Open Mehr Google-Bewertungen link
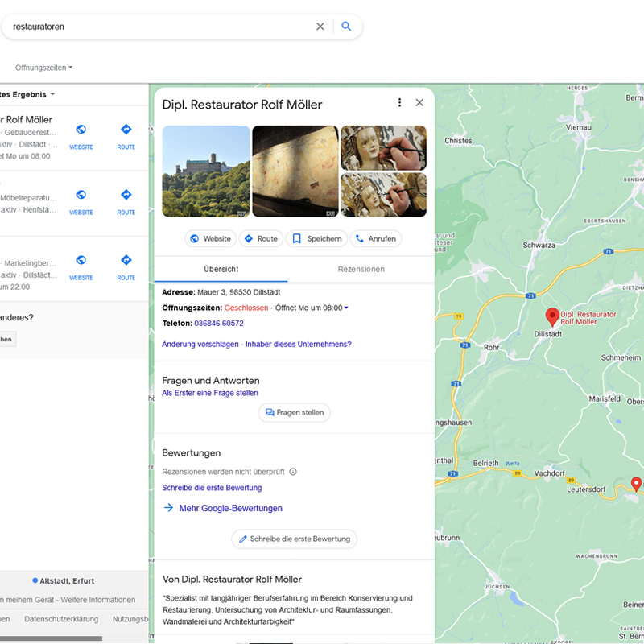The width and height of the screenshot is (644, 644). [230, 508]
